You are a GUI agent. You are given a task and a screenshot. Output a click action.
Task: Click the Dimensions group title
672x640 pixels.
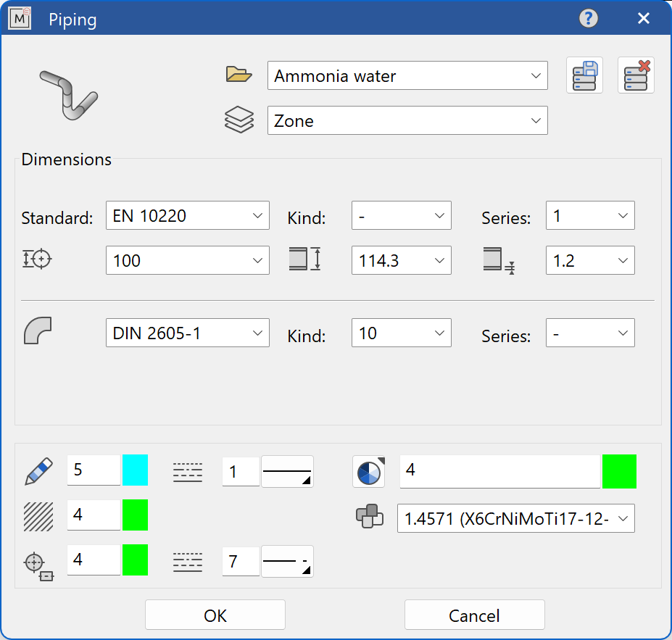click(x=67, y=159)
